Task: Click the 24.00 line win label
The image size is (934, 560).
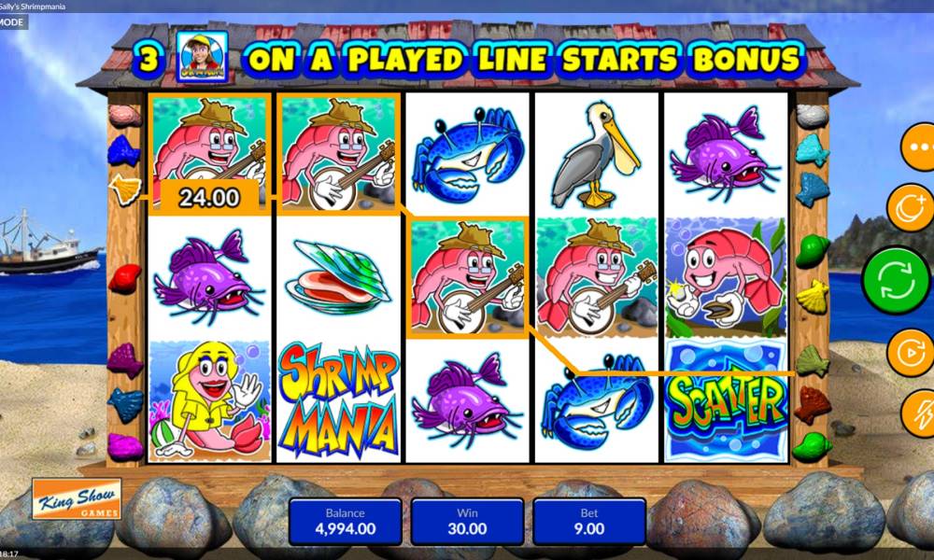Action: pos(209,198)
